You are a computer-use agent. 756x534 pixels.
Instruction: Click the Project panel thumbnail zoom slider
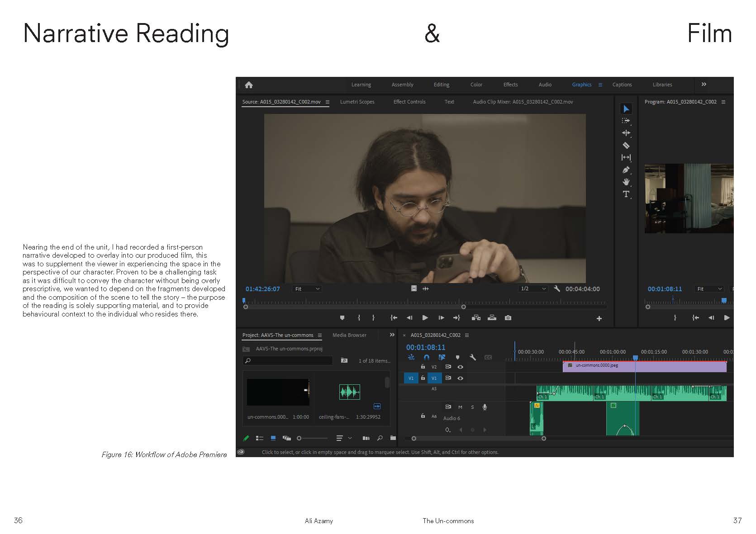pyautogui.click(x=313, y=438)
